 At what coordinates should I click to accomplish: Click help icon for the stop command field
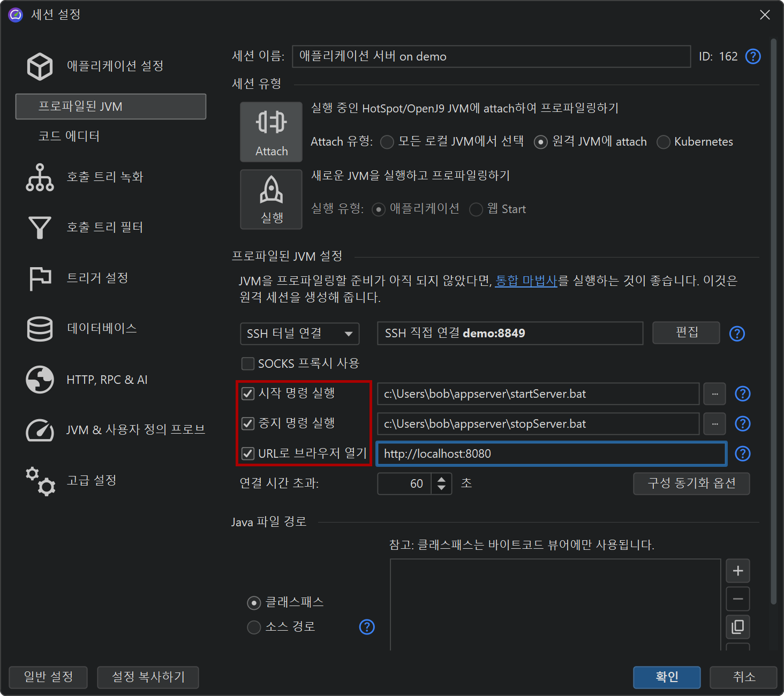coord(742,423)
